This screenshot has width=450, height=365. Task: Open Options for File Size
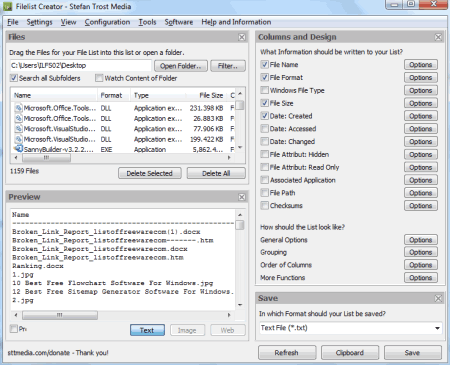(x=421, y=103)
